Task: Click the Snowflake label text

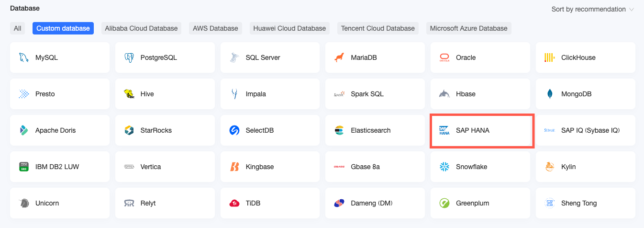Action: [471, 167]
